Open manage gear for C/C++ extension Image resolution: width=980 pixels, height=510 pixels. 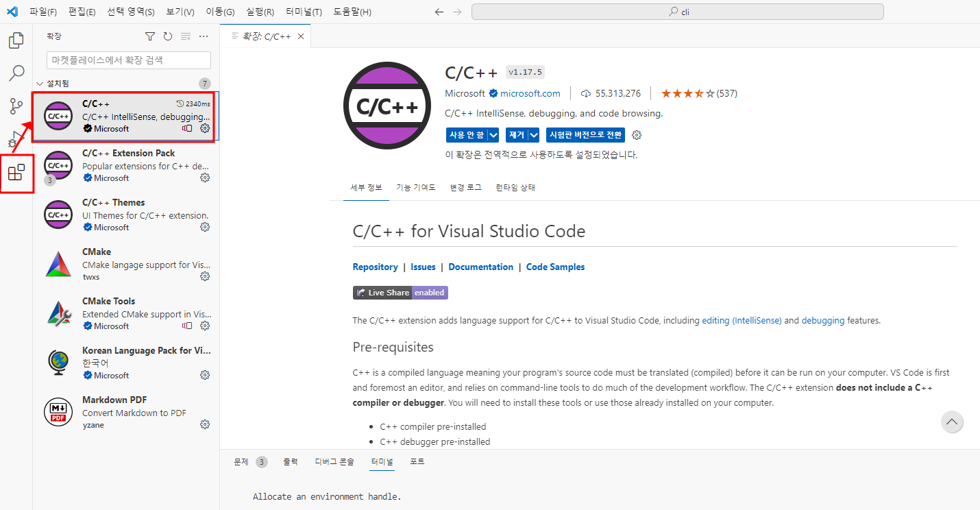coord(205,128)
